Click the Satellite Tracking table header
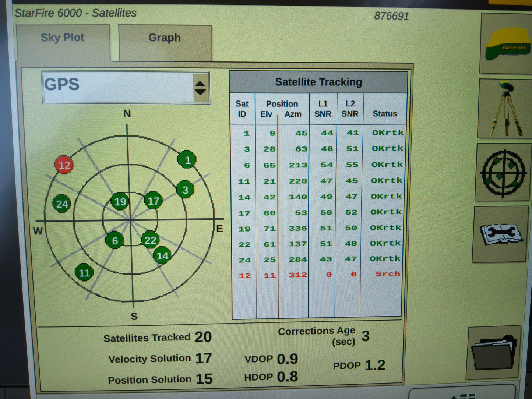 pyautogui.click(x=318, y=82)
